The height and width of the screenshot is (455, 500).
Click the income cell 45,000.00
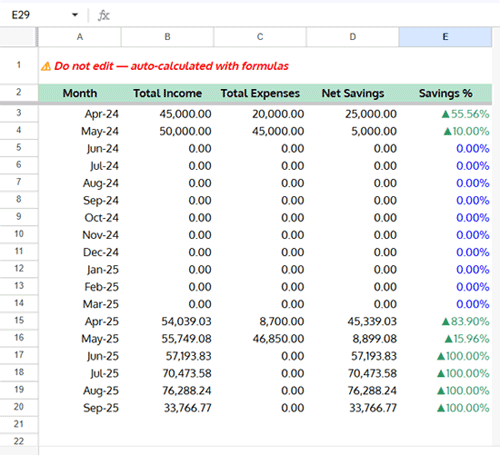(167, 114)
